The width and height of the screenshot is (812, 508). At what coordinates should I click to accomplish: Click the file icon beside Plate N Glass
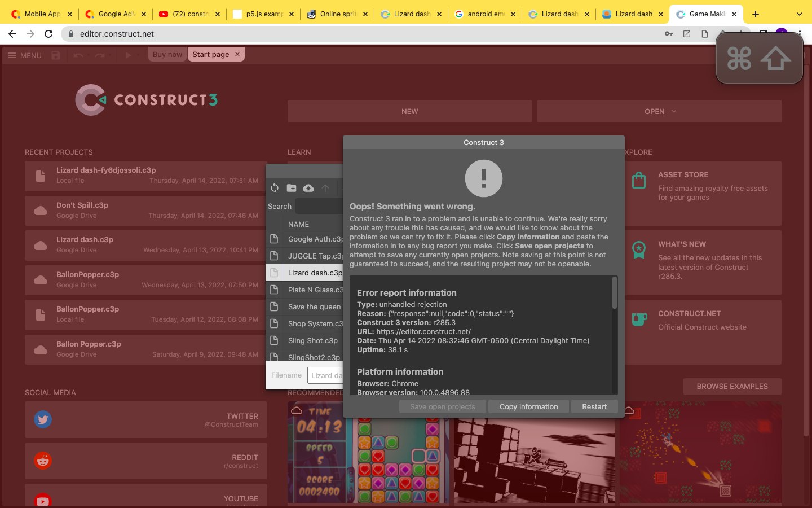click(x=274, y=290)
